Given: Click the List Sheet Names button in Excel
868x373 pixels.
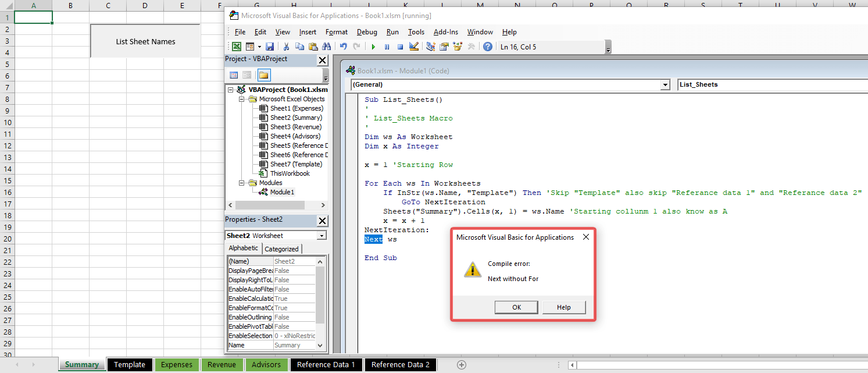Looking at the screenshot, I should coord(145,41).
